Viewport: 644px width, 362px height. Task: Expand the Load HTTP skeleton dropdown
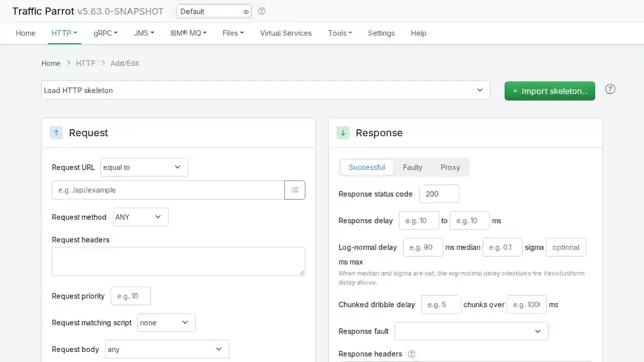(x=266, y=90)
